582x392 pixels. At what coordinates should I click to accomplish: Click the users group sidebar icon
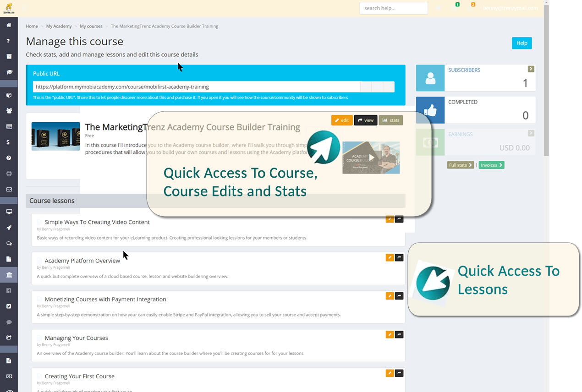(9, 111)
